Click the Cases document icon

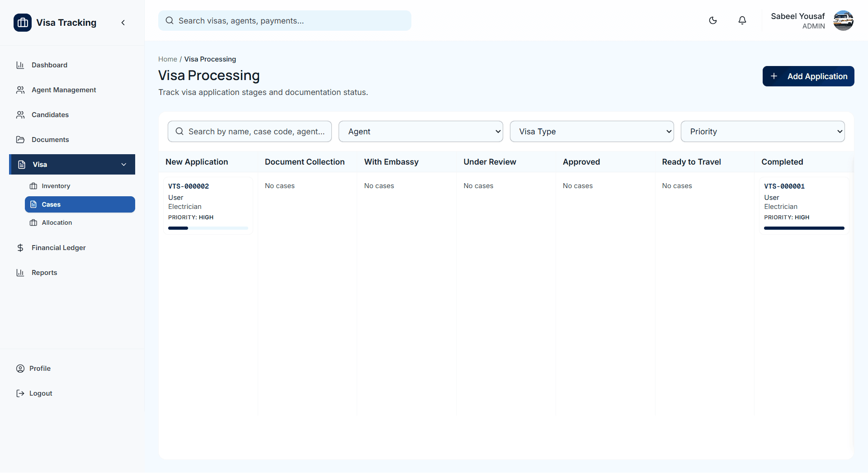pos(33,204)
